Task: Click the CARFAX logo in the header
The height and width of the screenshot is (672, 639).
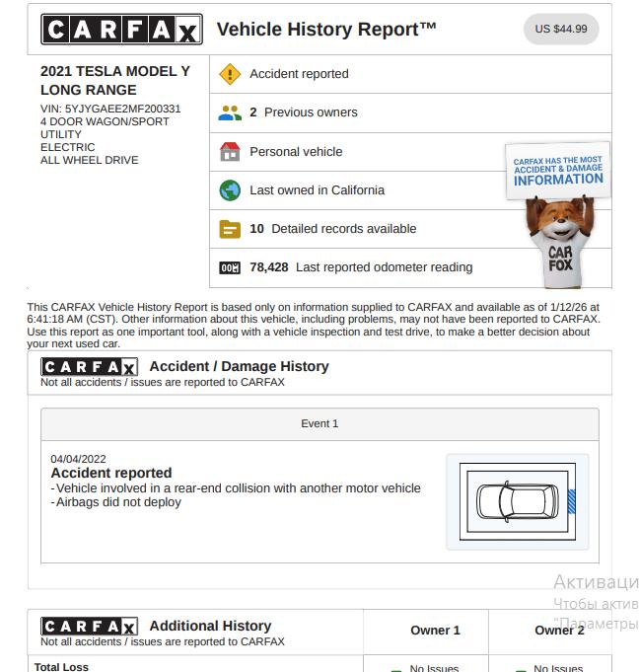Action: pos(121,30)
